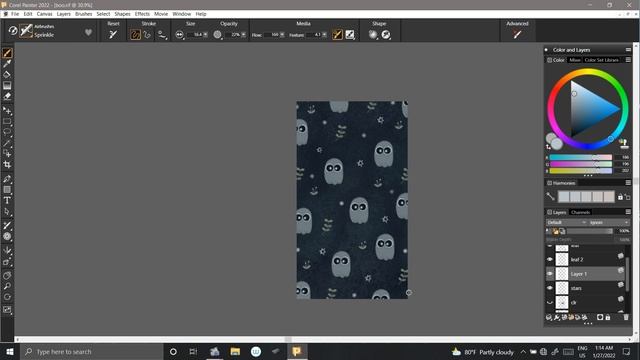640x360 pixels.
Task: Open the Size value dropdown arrow
Action: (205, 35)
